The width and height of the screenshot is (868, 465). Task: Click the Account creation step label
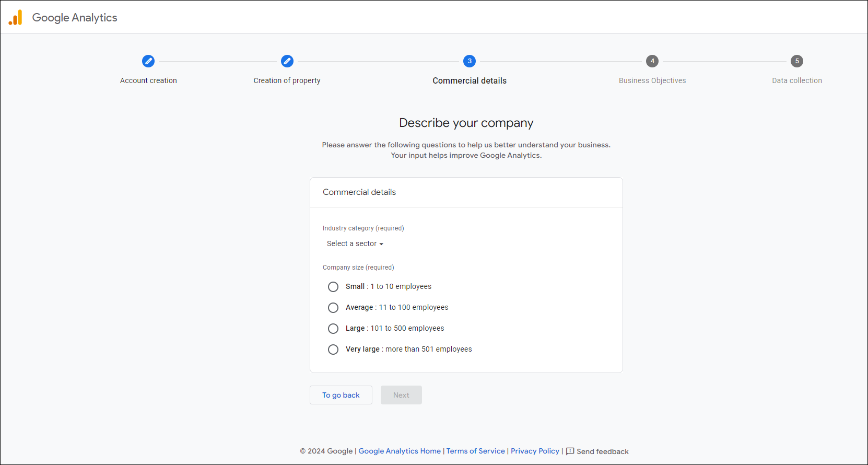click(x=148, y=80)
